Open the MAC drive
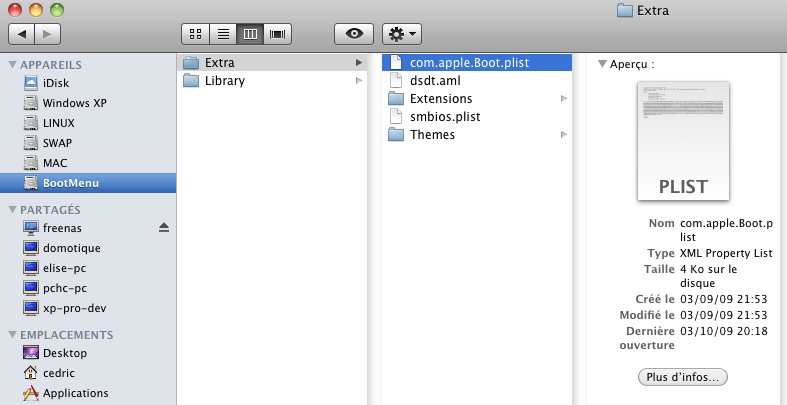The image size is (787, 405). [x=88, y=164]
